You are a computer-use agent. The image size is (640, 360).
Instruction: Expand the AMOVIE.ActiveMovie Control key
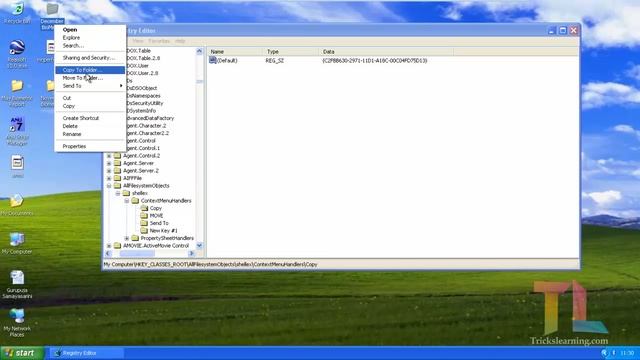pyautogui.click(x=109, y=246)
